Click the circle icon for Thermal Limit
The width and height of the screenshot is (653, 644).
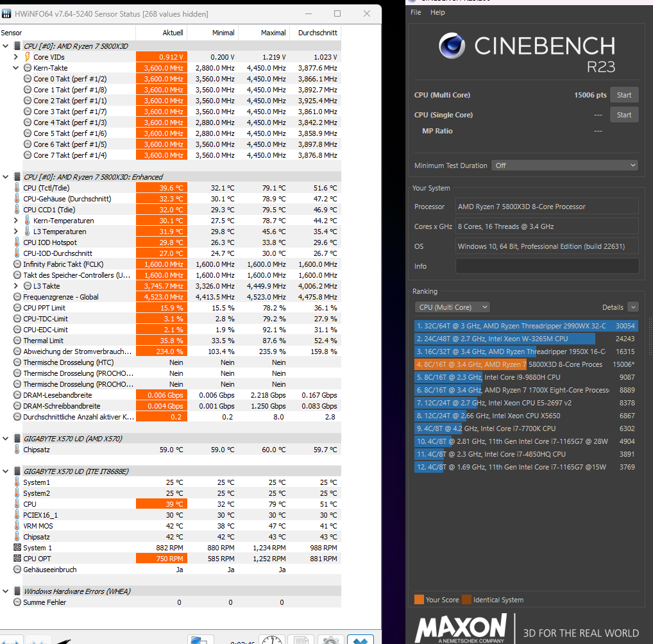coord(17,341)
